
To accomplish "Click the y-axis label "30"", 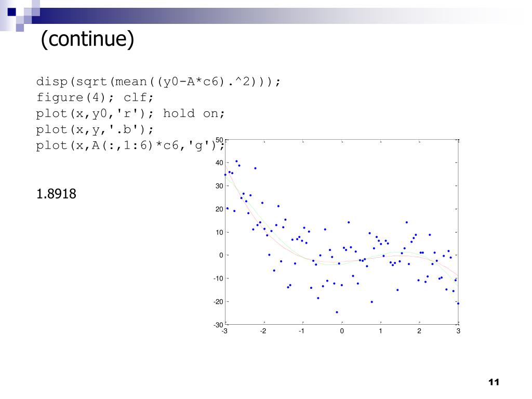I will pos(219,186).
